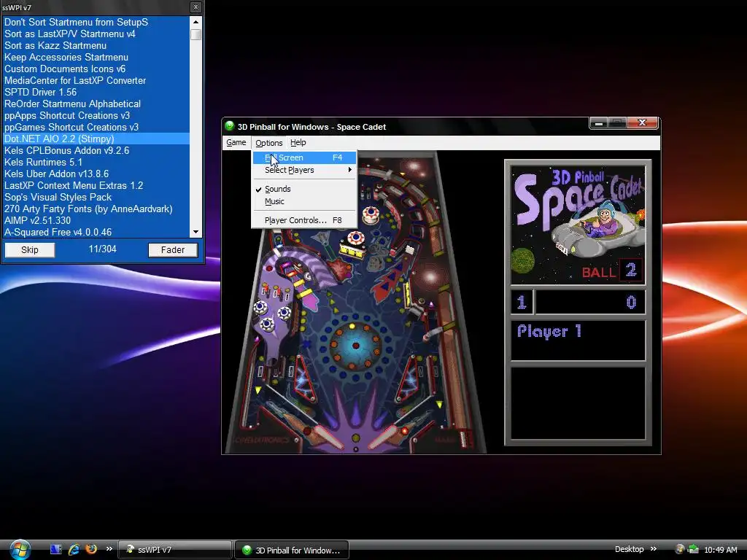The height and width of the screenshot is (560, 747).
Task: Click the BALL 2 indicator
Action: coord(612,271)
